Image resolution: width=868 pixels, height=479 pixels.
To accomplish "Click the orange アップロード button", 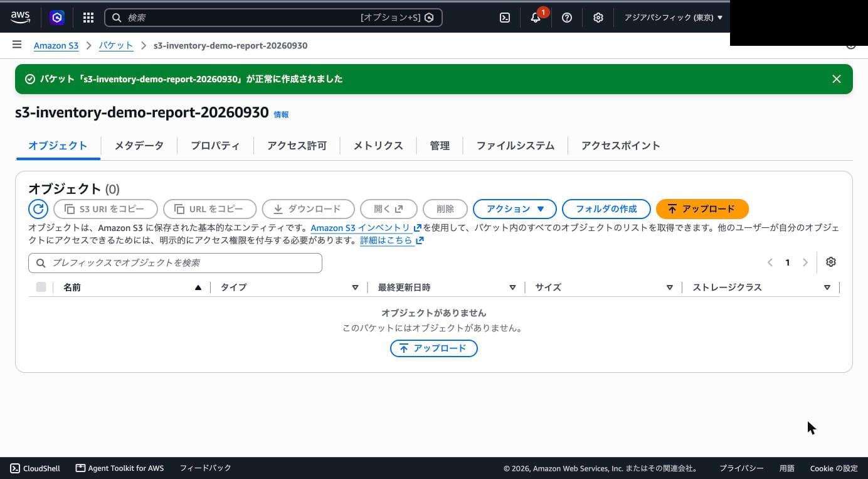I will 702,209.
